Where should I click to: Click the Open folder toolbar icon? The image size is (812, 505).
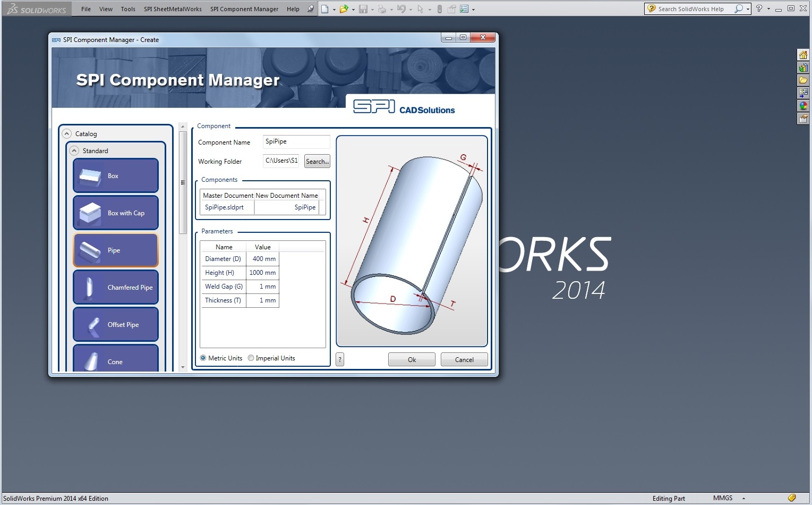pyautogui.click(x=344, y=9)
